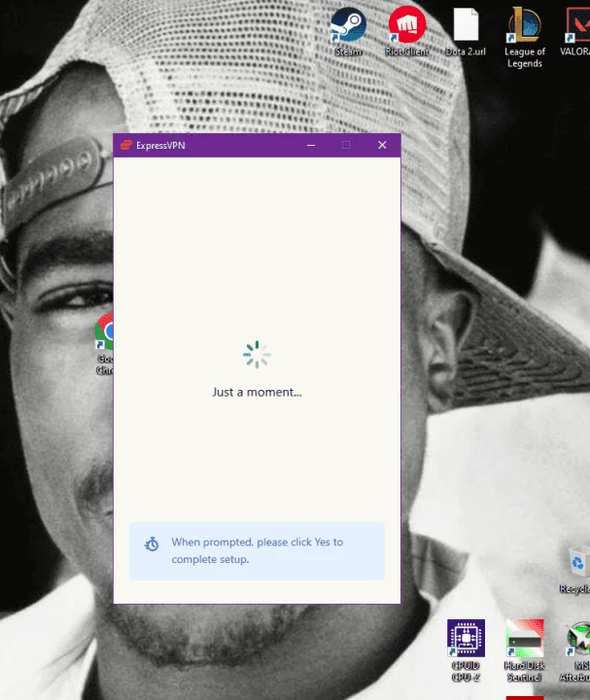Viewport: 590px width, 700px height.
Task: Click the disabled maximize button of ExpressVPN
Action: pyautogui.click(x=346, y=145)
